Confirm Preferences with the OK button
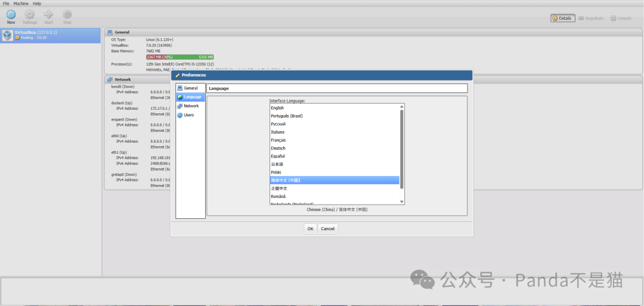Image resolution: width=644 pixels, height=306 pixels. click(310, 229)
